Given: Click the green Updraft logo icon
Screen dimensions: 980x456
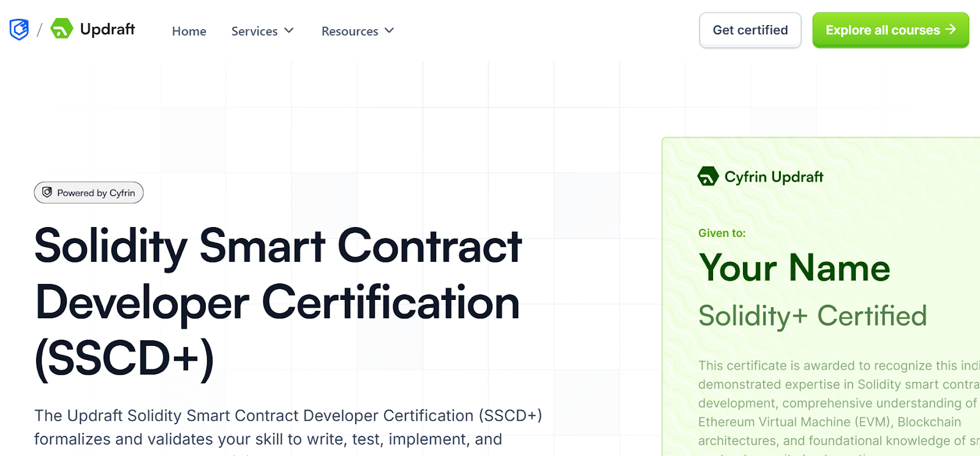Looking at the screenshot, I should pyautogui.click(x=61, y=29).
